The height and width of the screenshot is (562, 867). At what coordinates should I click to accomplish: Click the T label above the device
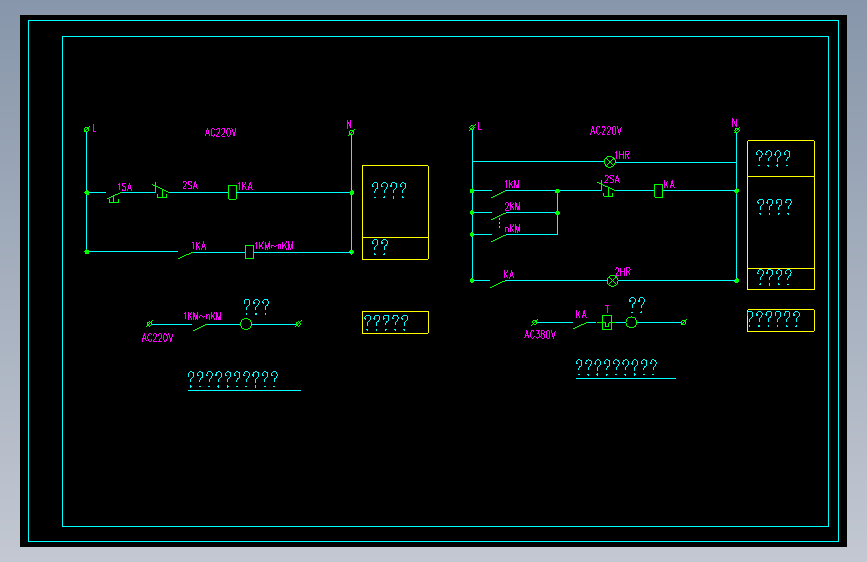click(x=607, y=309)
